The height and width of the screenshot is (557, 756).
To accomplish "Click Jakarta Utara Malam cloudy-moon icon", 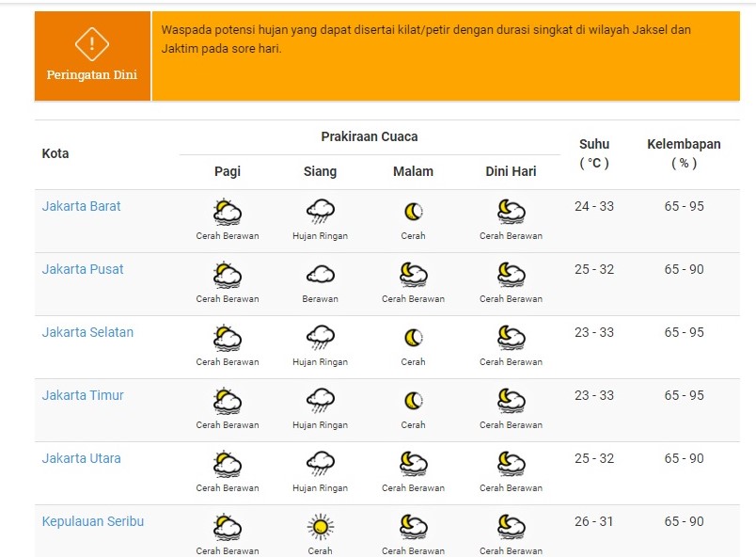I will (413, 464).
